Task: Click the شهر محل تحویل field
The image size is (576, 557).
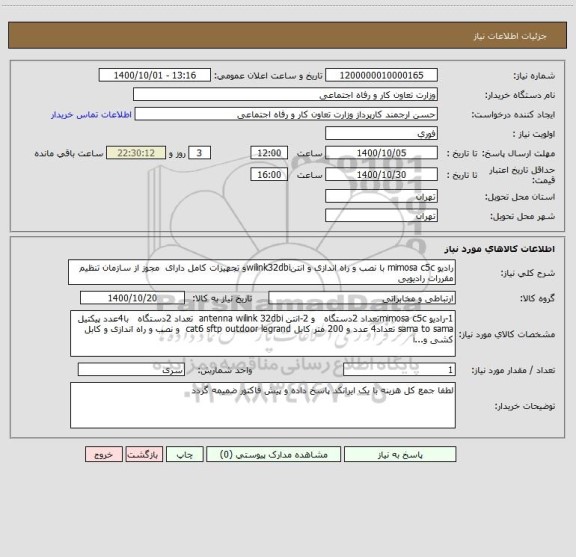Action: (381, 215)
